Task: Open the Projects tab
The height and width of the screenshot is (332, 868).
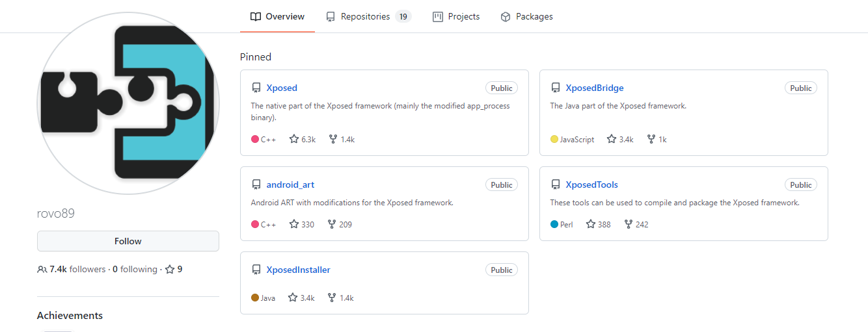Action: pyautogui.click(x=456, y=17)
